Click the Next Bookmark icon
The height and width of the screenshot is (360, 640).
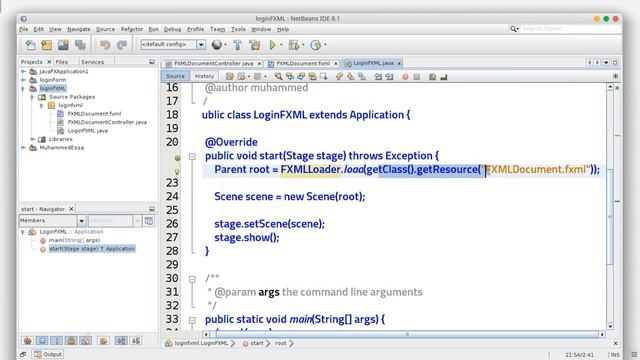coord(351,76)
